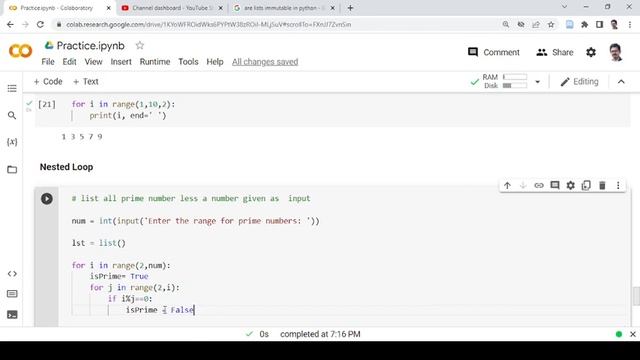Click the Disk usage bar
The width and height of the screenshot is (640, 360).
click(515, 86)
